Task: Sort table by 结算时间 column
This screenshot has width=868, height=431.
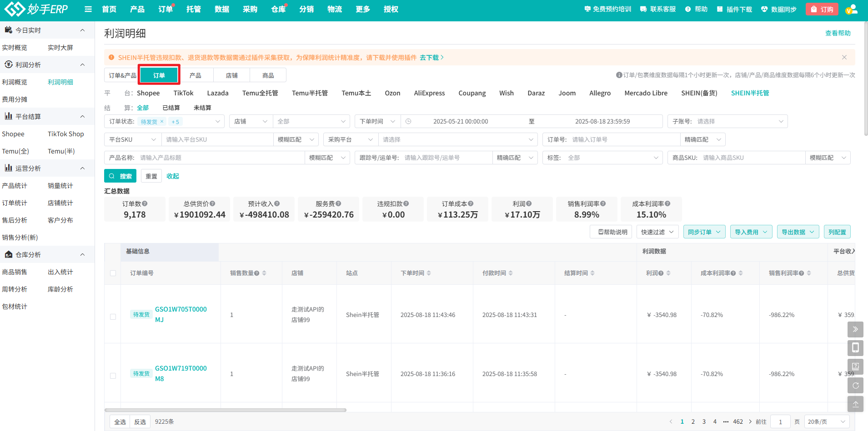Action: [592, 273]
